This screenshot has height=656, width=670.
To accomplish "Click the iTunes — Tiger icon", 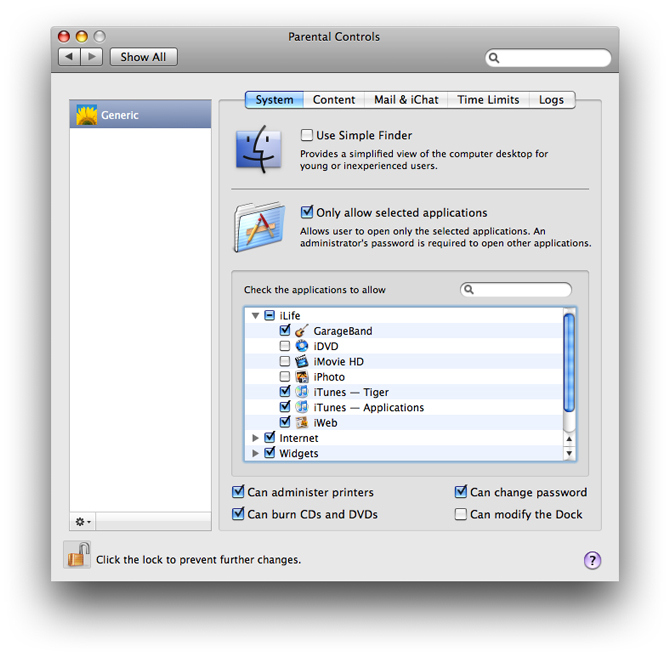I will click(301, 391).
